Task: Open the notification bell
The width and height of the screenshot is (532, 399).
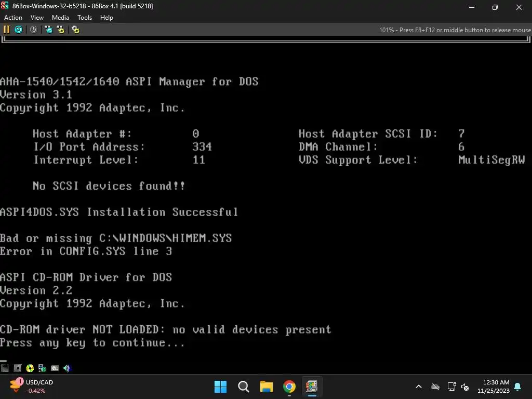Action: click(x=518, y=387)
